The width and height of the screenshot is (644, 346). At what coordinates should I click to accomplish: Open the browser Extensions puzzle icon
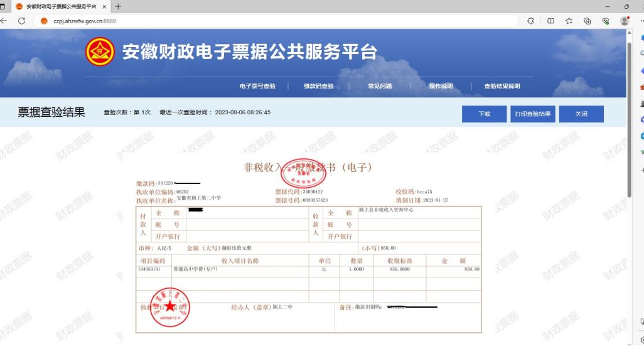(x=530, y=21)
